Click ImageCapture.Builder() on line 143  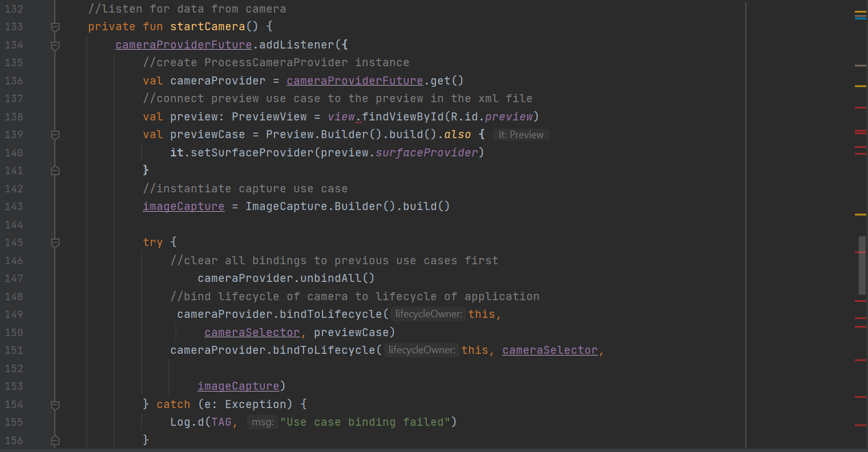coord(321,206)
